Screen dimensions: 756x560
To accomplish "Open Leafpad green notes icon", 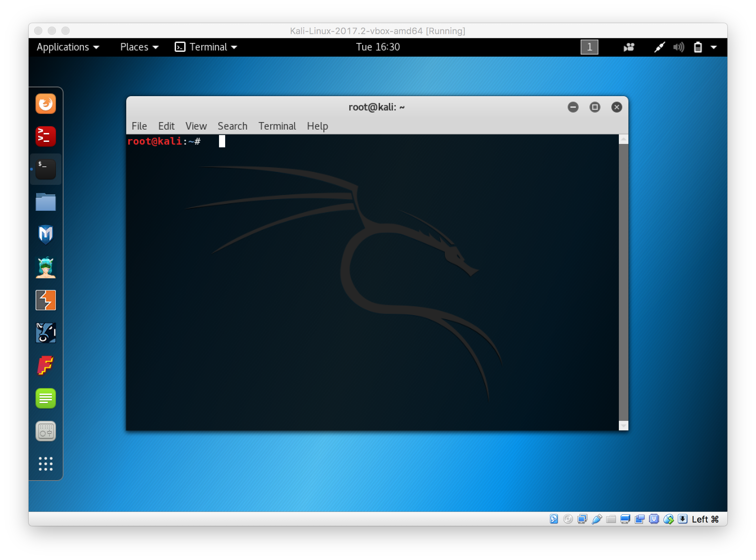I will pos(45,398).
